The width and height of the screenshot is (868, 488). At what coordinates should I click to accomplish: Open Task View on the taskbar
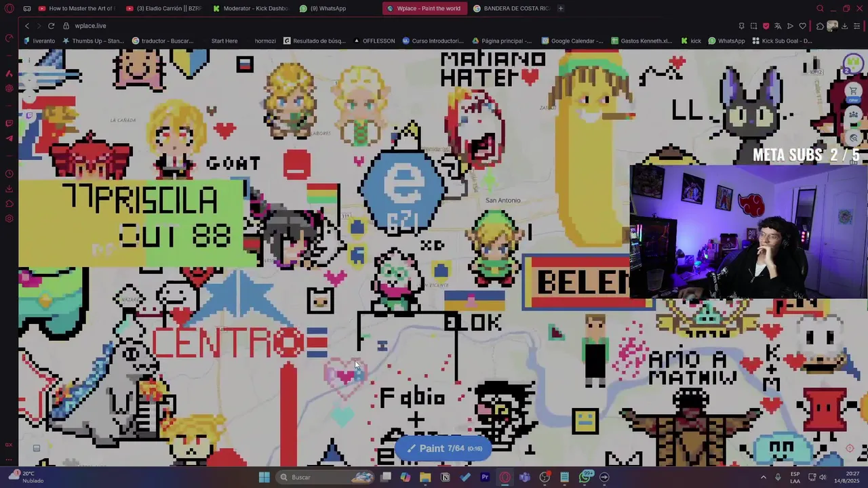(x=386, y=477)
